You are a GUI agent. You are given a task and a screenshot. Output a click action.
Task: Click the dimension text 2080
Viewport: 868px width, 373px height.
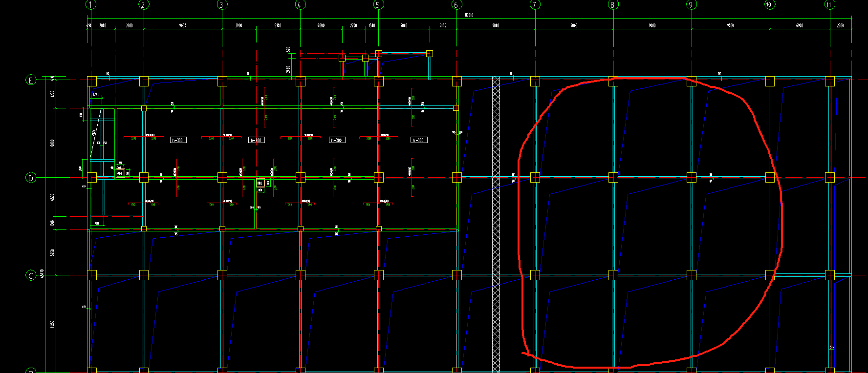tap(103, 25)
